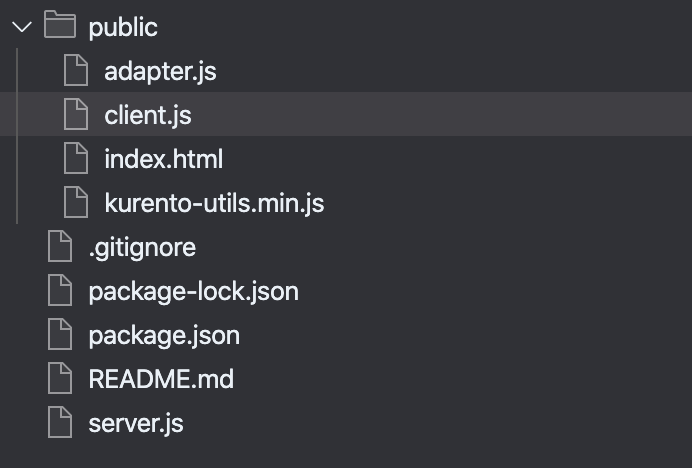
Task: Open package.json file
Action: [x=164, y=336]
